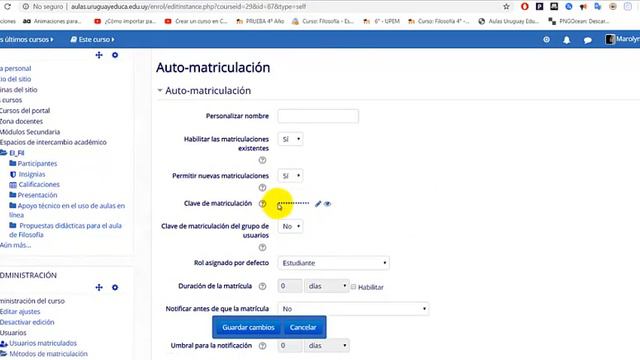Open the messages speech bubble icon

(587, 40)
